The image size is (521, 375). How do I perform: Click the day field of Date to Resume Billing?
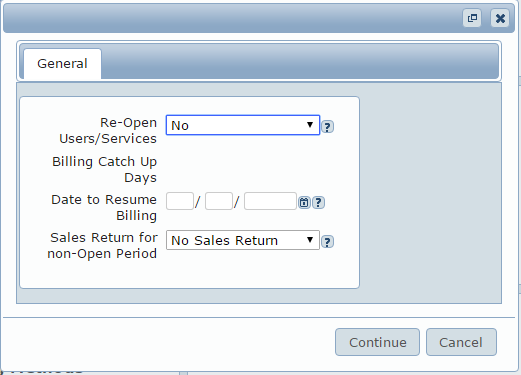(x=219, y=201)
